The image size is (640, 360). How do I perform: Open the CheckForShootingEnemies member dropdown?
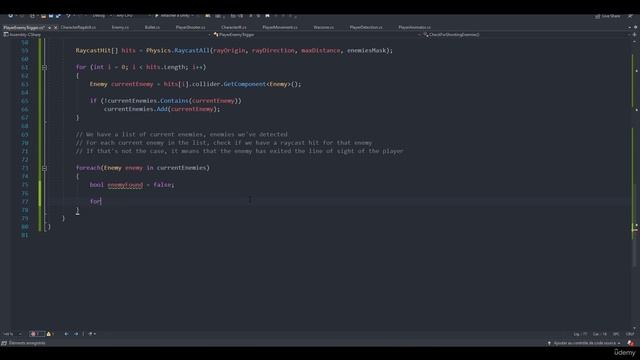click(x=527, y=35)
